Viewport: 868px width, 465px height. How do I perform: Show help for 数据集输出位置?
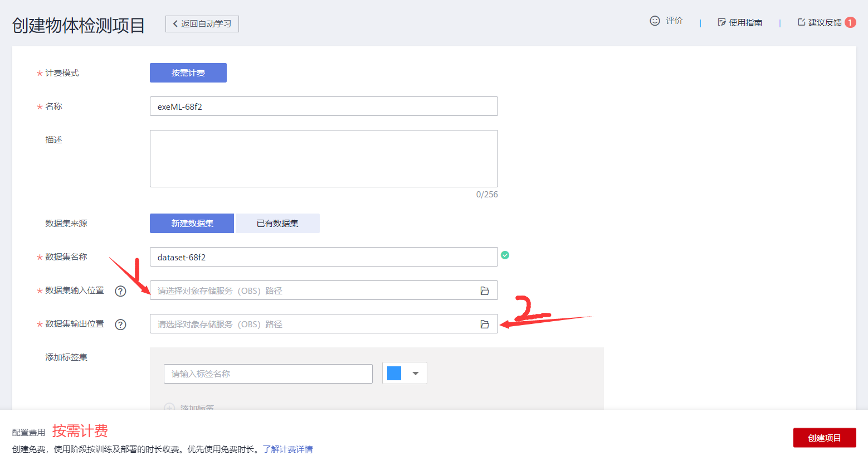point(120,324)
